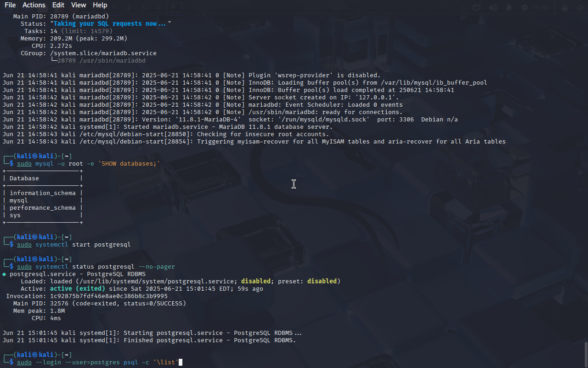Screen dimensions: 588x368
Task: Open the Actions menu
Action: (x=34, y=5)
